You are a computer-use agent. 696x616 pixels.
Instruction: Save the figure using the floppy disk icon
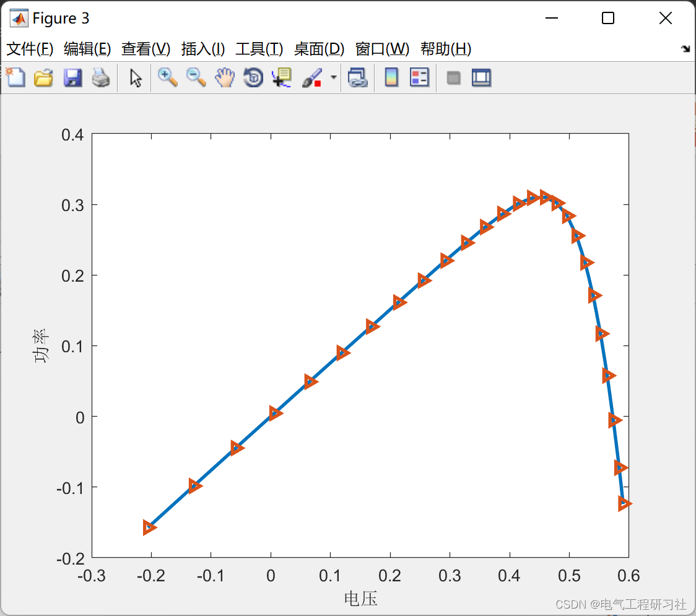pyautogui.click(x=72, y=78)
